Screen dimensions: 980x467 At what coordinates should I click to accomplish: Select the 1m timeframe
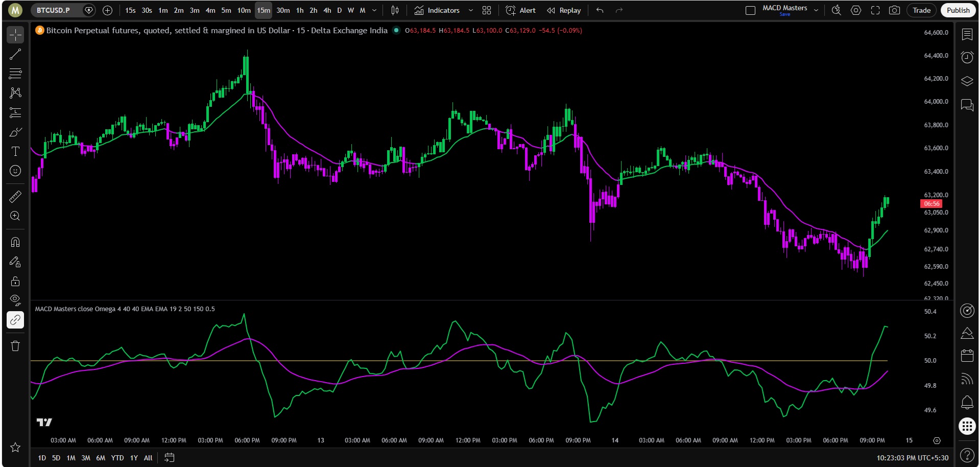[163, 10]
